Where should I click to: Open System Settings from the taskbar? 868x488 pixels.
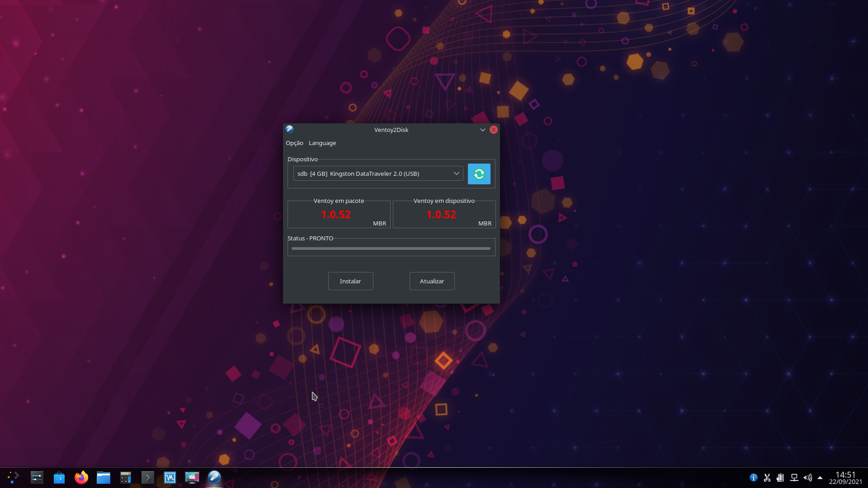[37, 477]
